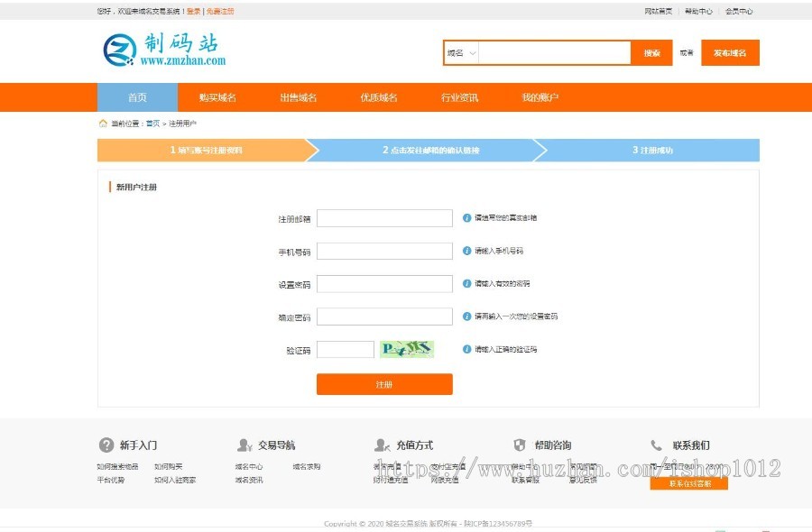This screenshot has width=812, height=532.
Task: Click the info icon beside 设置密码 hint
Action: [x=466, y=284]
